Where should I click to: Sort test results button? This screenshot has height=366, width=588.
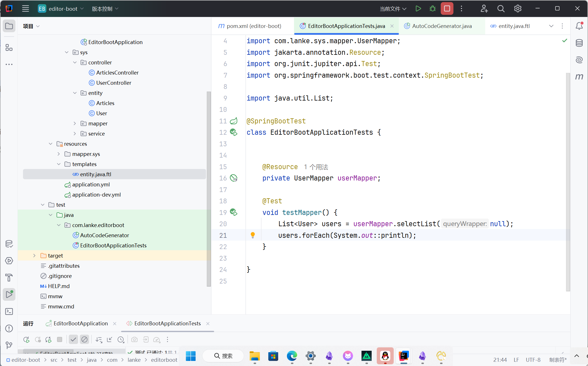(x=99, y=339)
